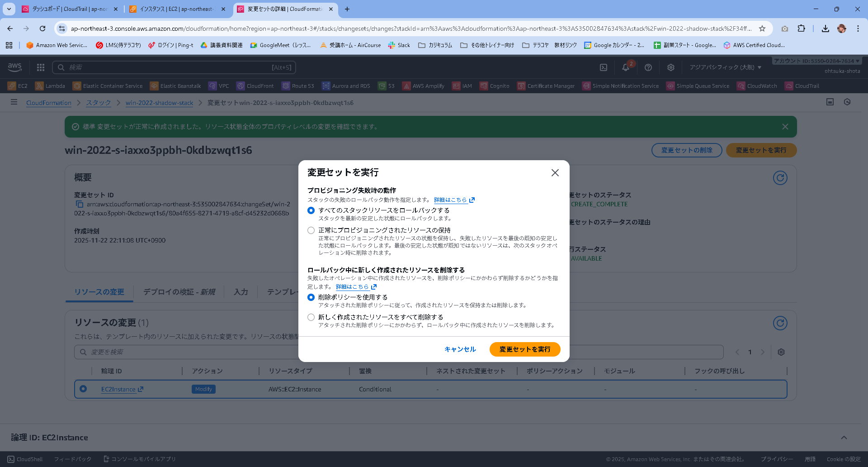Switch to リソースの変更 tab
This screenshot has width=868, height=467.
tap(99, 292)
